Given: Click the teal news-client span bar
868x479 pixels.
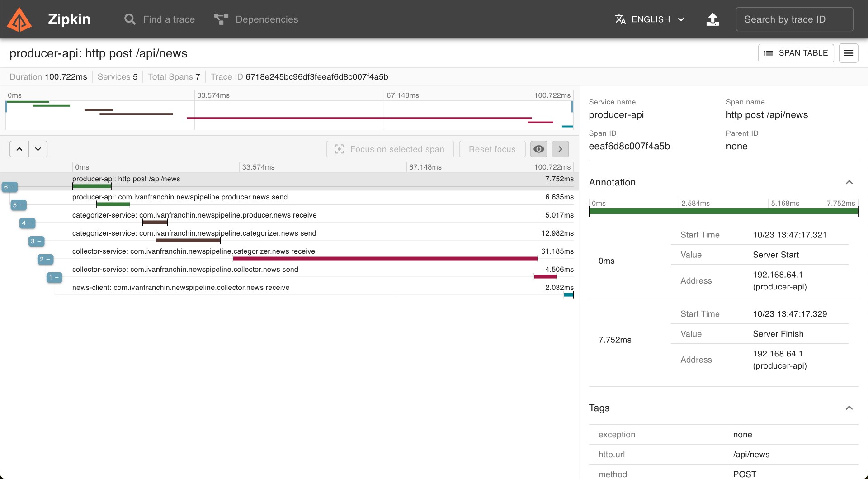Looking at the screenshot, I should [x=569, y=294].
